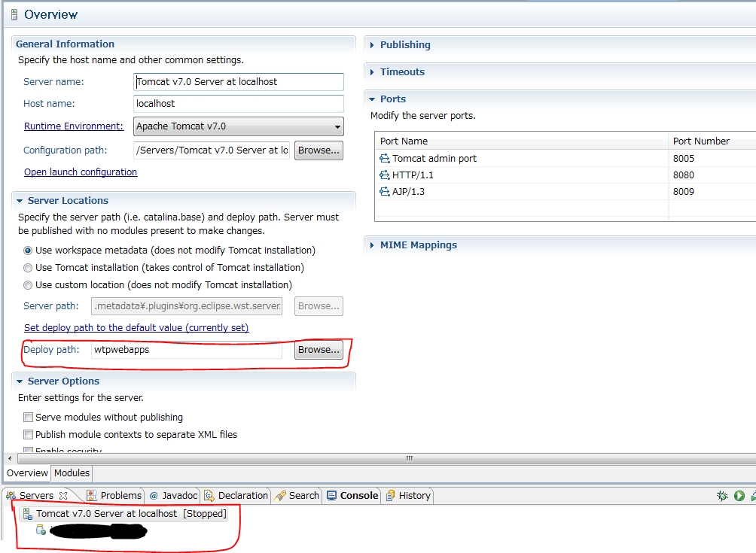Click the Server name input field
The width and height of the screenshot is (756, 553).
tap(238, 82)
